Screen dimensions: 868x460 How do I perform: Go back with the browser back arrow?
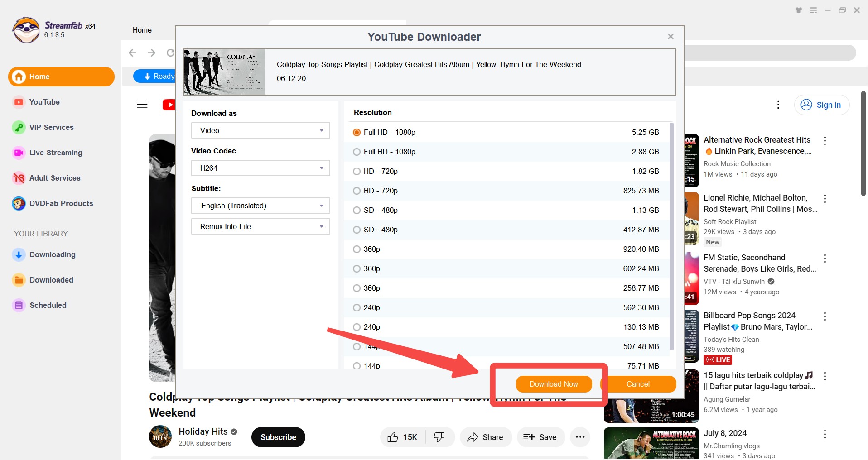pyautogui.click(x=132, y=53)
